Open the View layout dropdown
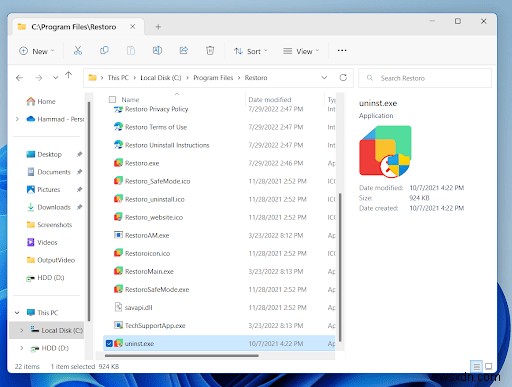Image resolution: width=512 pixels, height=387 pixels. coord(301,51)
